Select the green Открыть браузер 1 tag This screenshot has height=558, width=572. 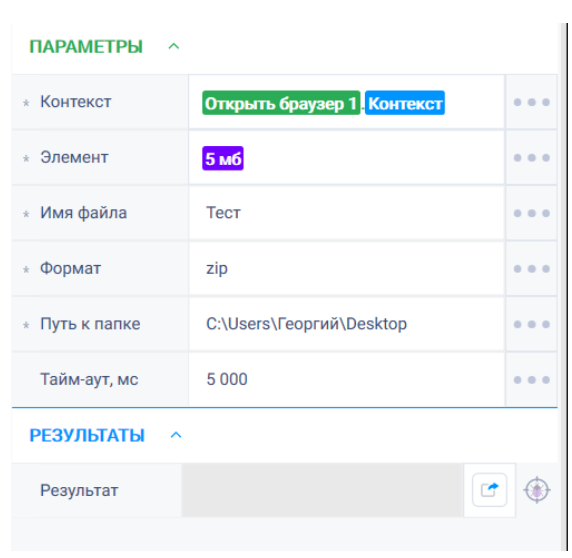tap(281, 103)
